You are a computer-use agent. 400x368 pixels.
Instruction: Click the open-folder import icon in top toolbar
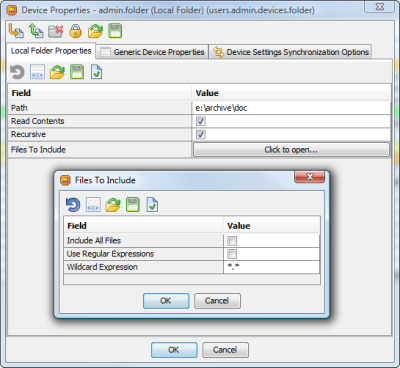coord(95,31)
